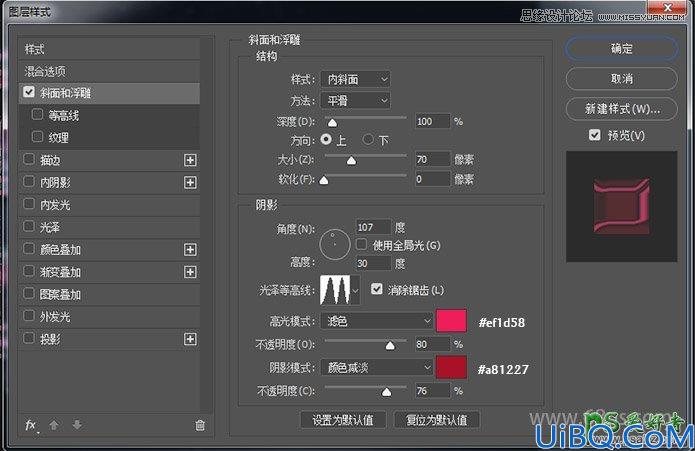Screen dimensions: 695x451
Task: Add another Gradient Overlay (渐变叠加) plus icon
Action: (x=190, y=272)
